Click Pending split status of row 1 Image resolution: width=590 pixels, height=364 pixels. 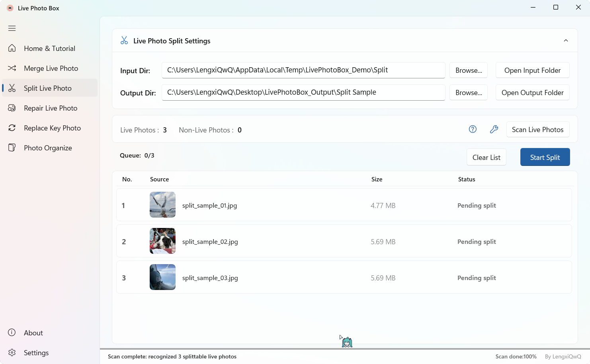point(477,205)
